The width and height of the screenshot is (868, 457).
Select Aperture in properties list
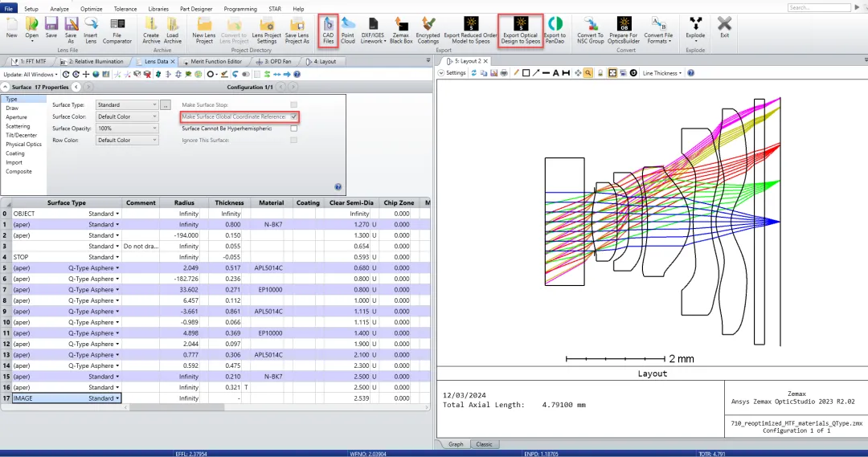tap(17, 117)
